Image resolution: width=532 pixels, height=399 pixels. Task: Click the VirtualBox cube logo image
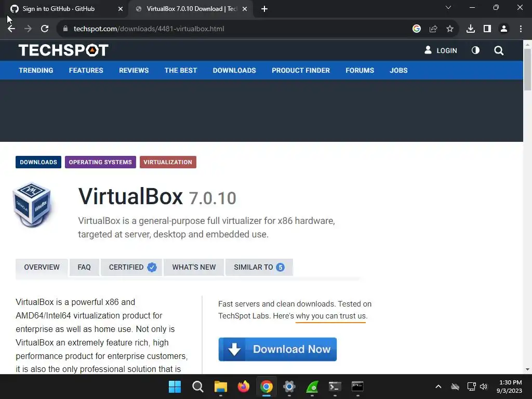pyautogui.click(x=32, y=205)
